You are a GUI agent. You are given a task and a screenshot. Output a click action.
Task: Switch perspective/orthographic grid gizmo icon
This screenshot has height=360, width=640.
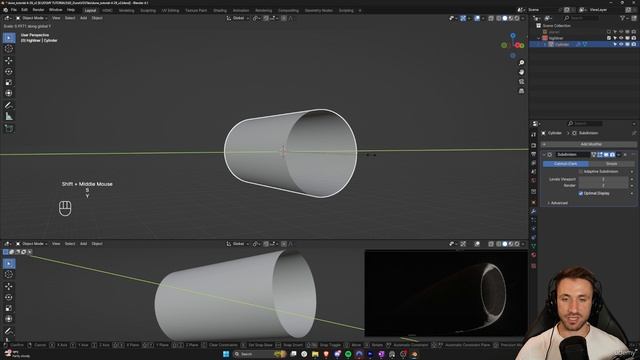pos(521,91)
